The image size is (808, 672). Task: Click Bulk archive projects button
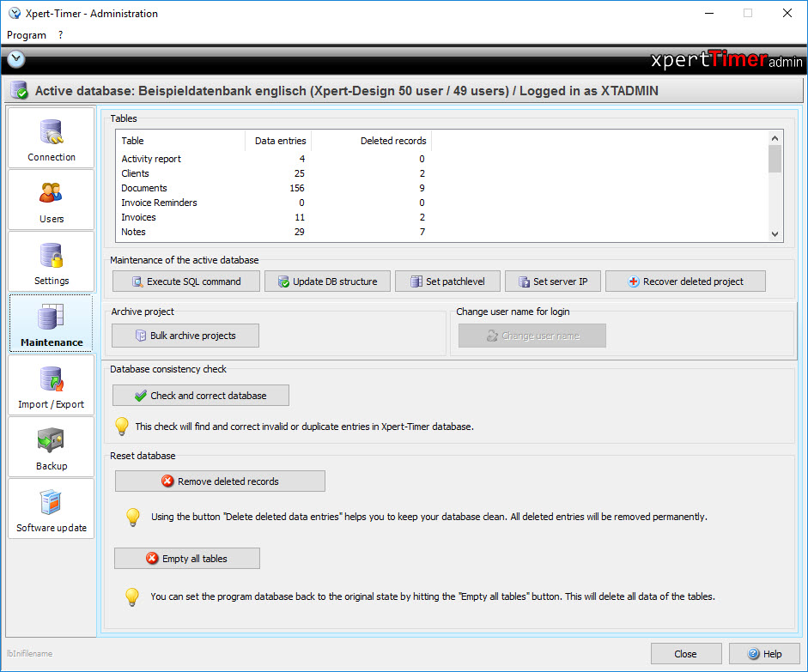tap(185, 336)
